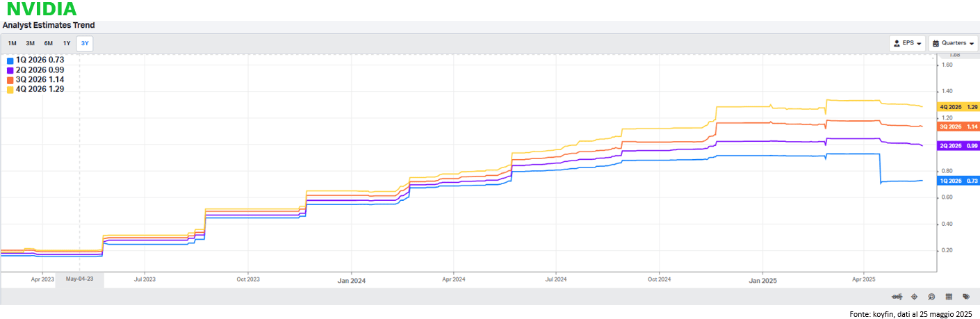
Task: Click the price tags label icon
Action: [x=966, y=297]
